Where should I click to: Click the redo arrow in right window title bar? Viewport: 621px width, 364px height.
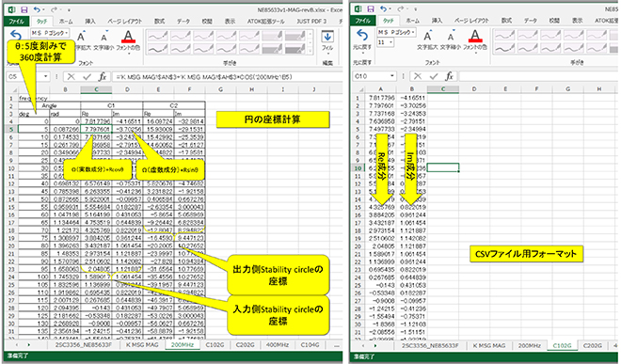(x=400, y=8)
